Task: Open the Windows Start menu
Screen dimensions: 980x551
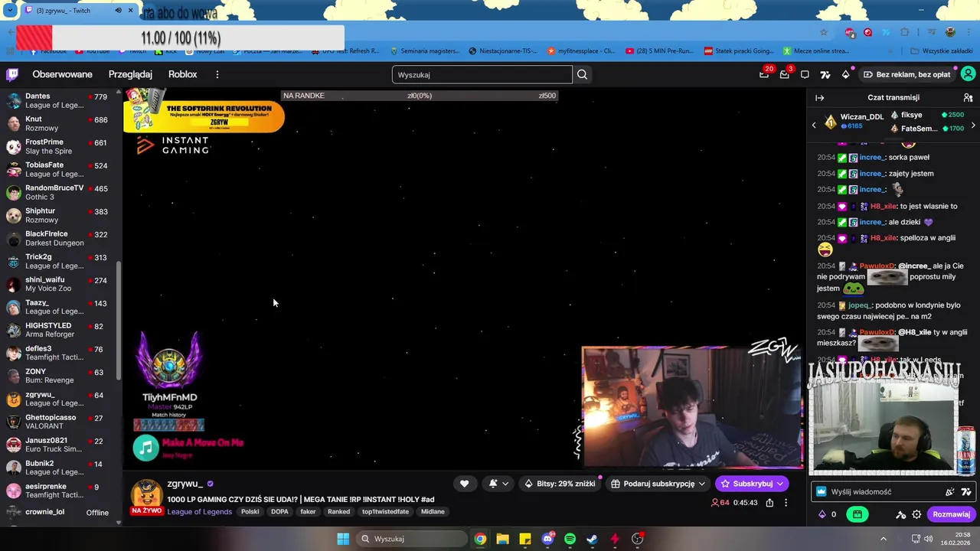Action: [343, 539]
